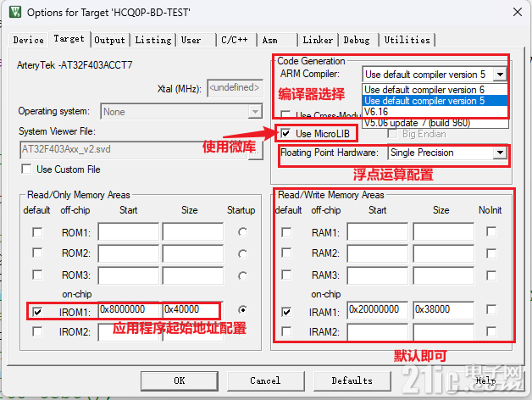Viewport: 532px width, 400px height.
Task: Click the ROM2 Size field
Action: point(192,253)
